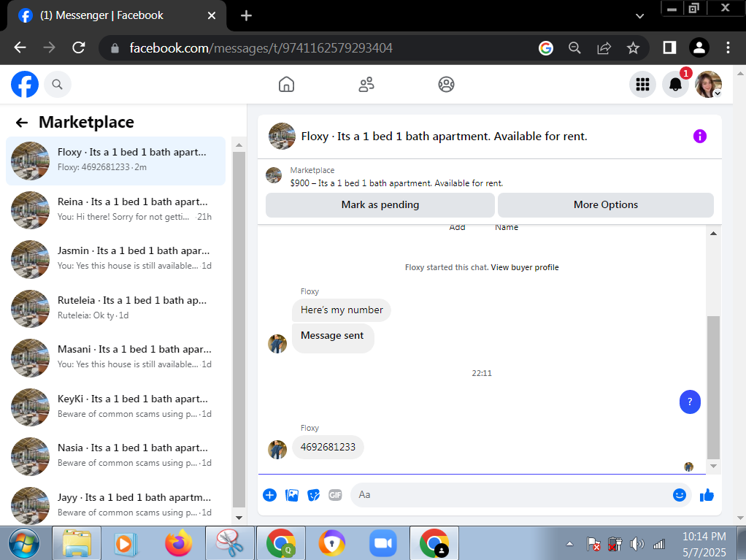
Task: Click the conversation list scrollbar down arrow
Action: click(239, 518)
